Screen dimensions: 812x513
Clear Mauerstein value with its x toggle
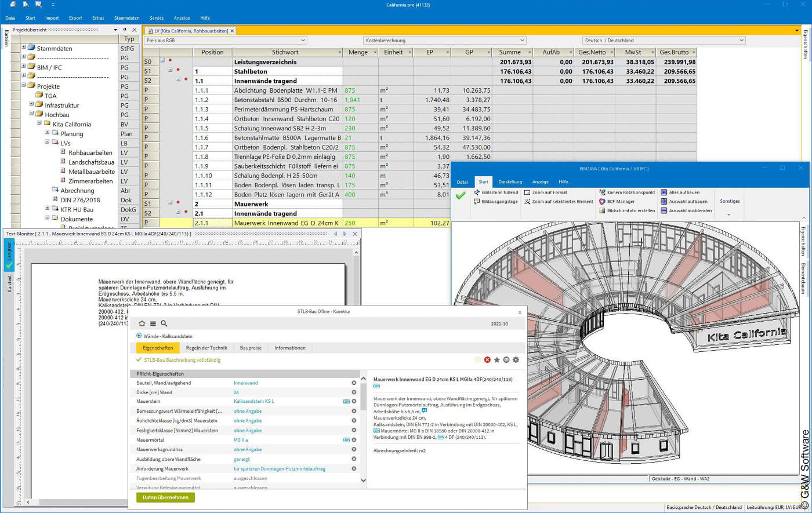(x=354, y=401)
